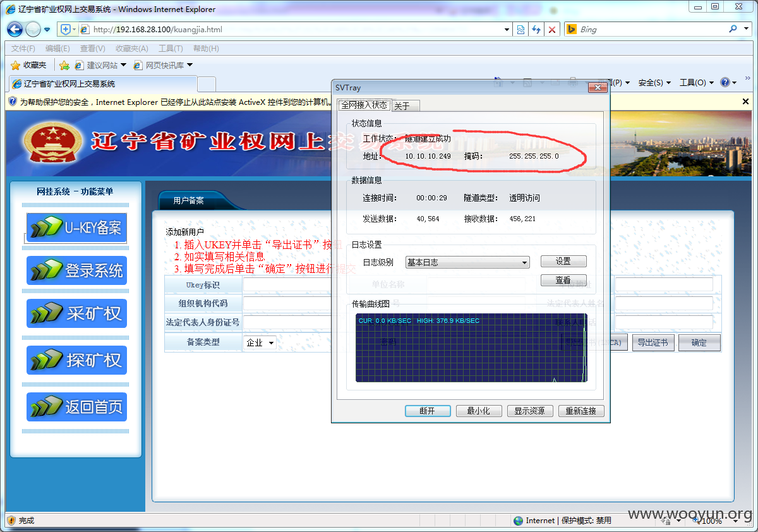
Task: Open the 查看(V) menu
Action: pyautogui.click(x=92, y=49)
